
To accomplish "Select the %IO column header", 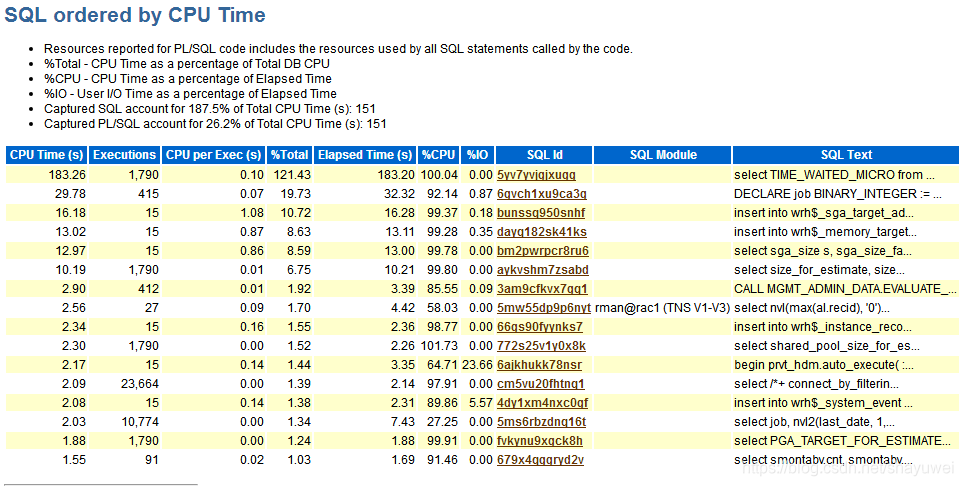I will click(477, 155).
